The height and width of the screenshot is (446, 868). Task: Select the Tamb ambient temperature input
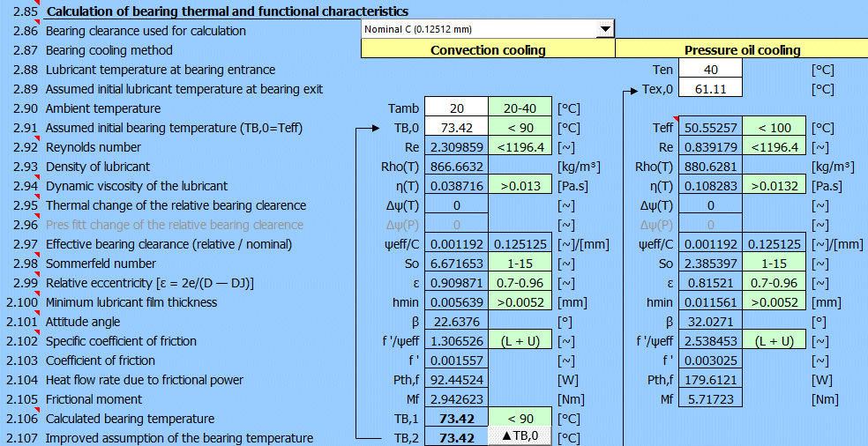(x=456, y=108)
